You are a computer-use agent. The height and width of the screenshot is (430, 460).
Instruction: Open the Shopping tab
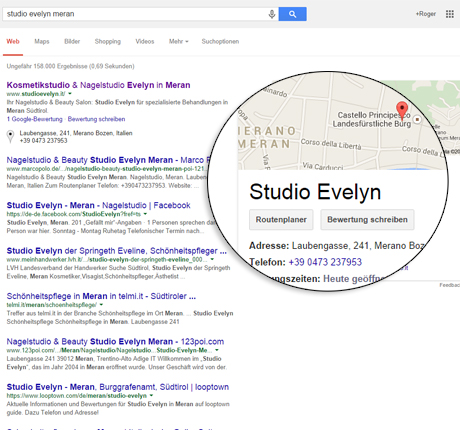(108, 42)
